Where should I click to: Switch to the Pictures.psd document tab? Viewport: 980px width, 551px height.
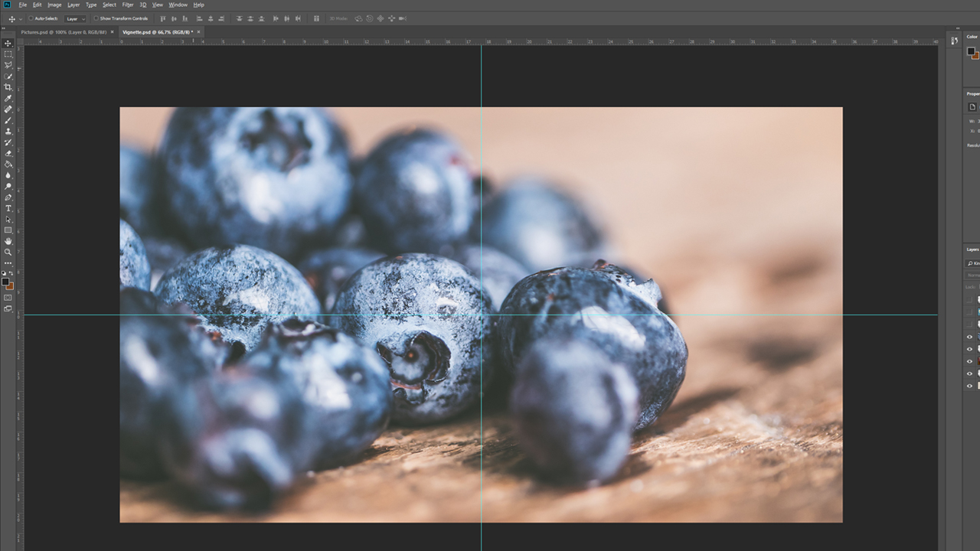tap(64, 32)
